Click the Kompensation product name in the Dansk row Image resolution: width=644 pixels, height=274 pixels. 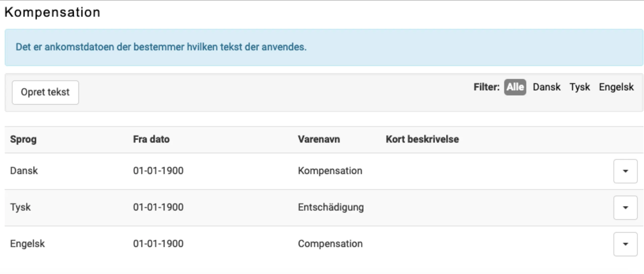coord(330,171)
